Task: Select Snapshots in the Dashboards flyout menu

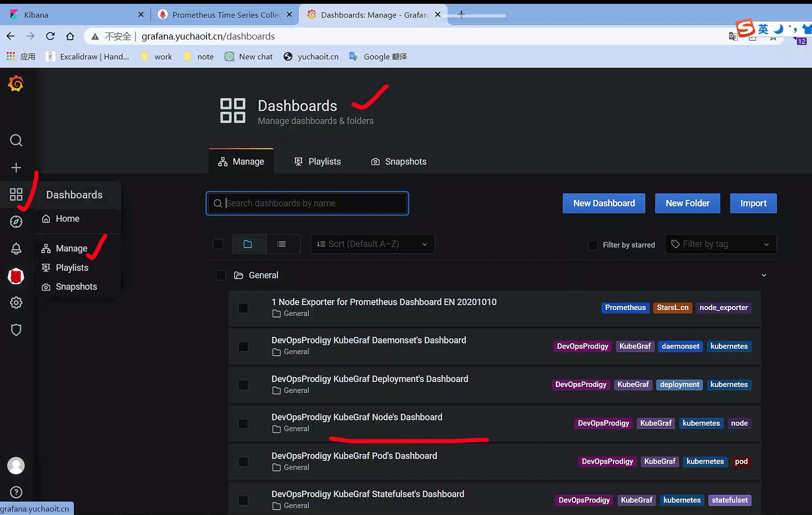Action: (x=76, y=286)
